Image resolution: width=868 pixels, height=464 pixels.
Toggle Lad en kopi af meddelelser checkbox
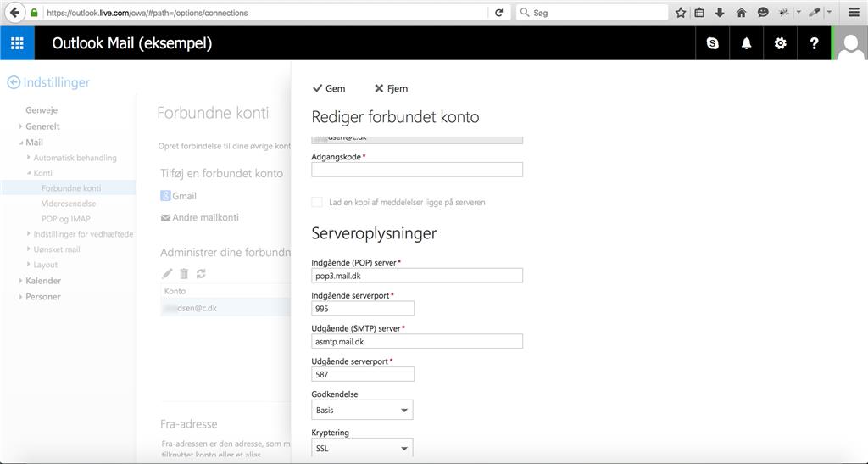(317, 202)
